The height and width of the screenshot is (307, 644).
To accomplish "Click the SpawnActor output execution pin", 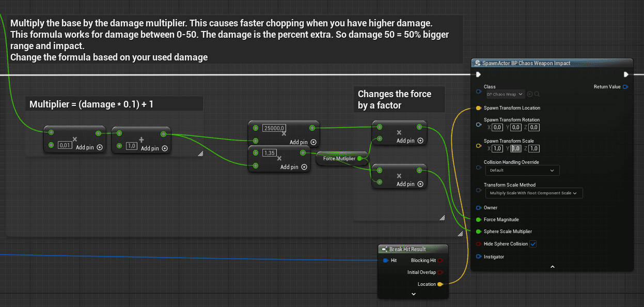I will point(626,74).
